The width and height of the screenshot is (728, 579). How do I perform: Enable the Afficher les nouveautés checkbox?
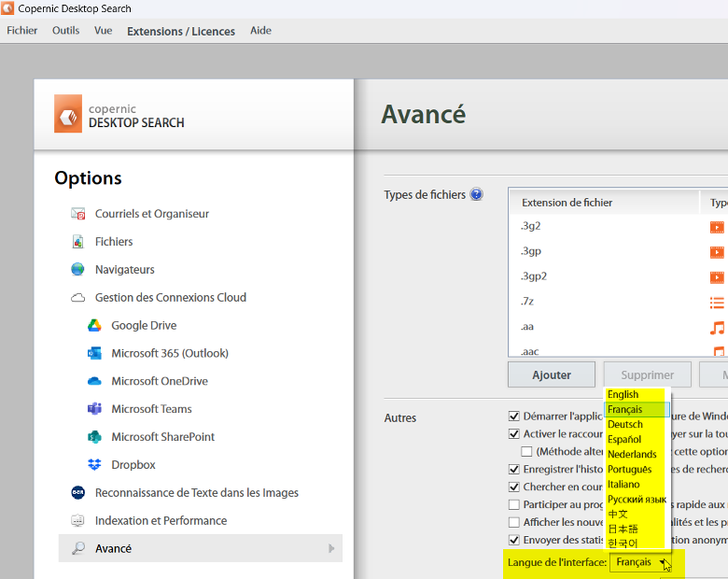(x=514, y=522)
